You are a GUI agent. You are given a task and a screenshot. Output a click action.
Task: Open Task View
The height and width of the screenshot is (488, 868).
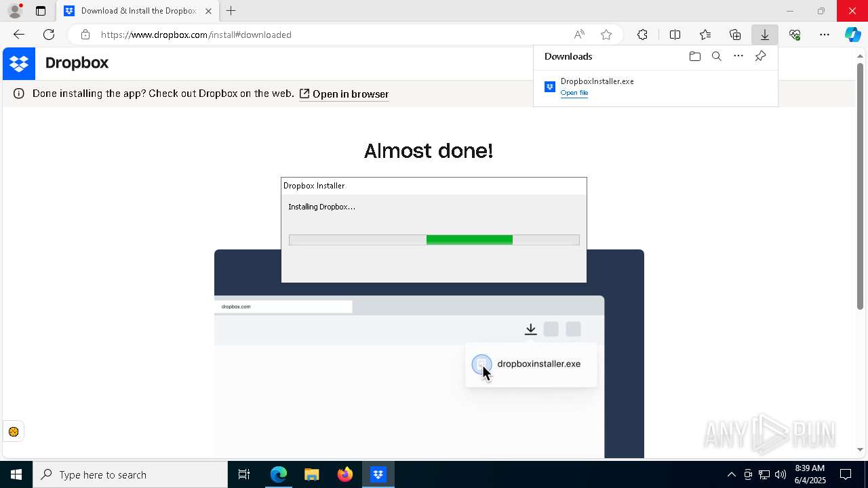[x=244, y=474]
